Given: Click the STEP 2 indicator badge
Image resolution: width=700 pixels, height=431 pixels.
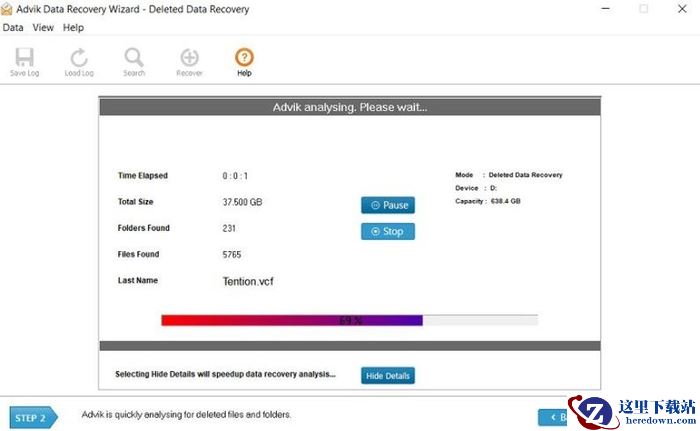Looking at the screenshot, I should click(x=33, y=418).
